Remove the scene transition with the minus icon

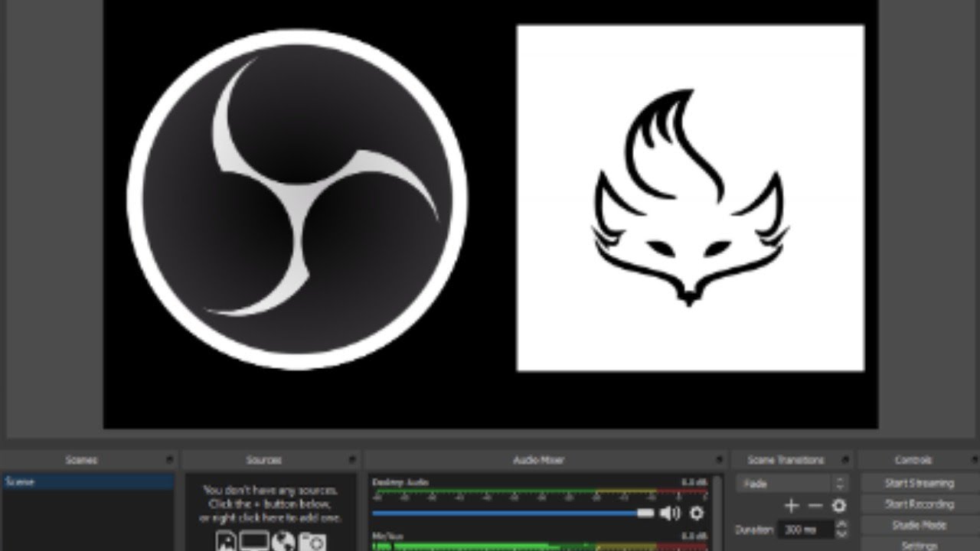coord(815,506)
